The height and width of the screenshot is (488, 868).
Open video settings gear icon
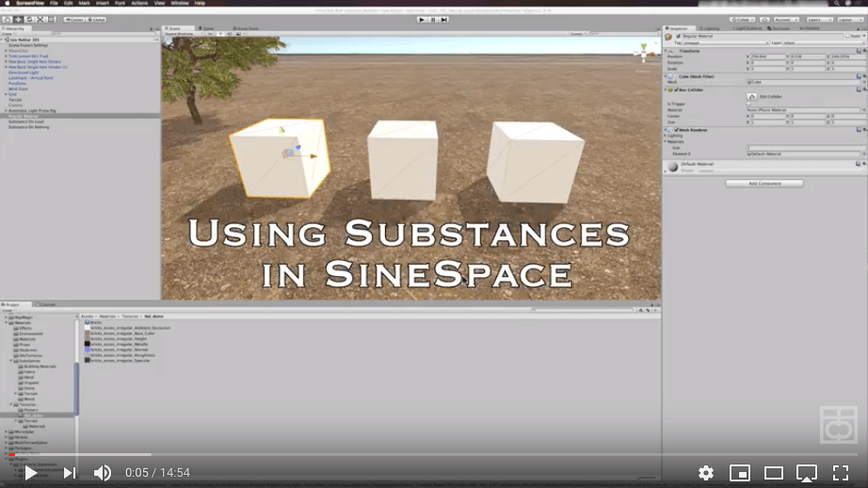pos(706,473)
